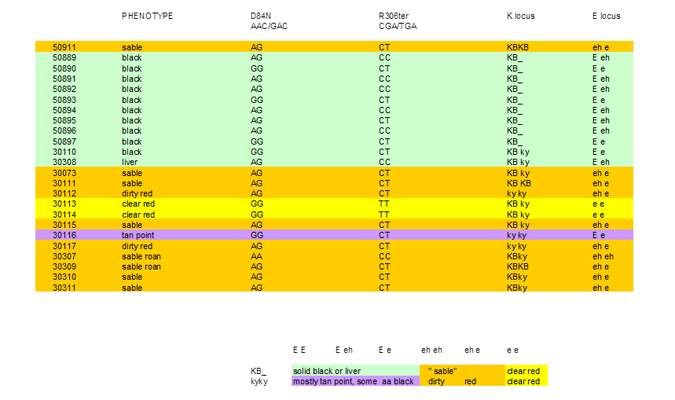Select the KB_ legend row label
This screenshot has height=400, width=675.
(258, 371)
